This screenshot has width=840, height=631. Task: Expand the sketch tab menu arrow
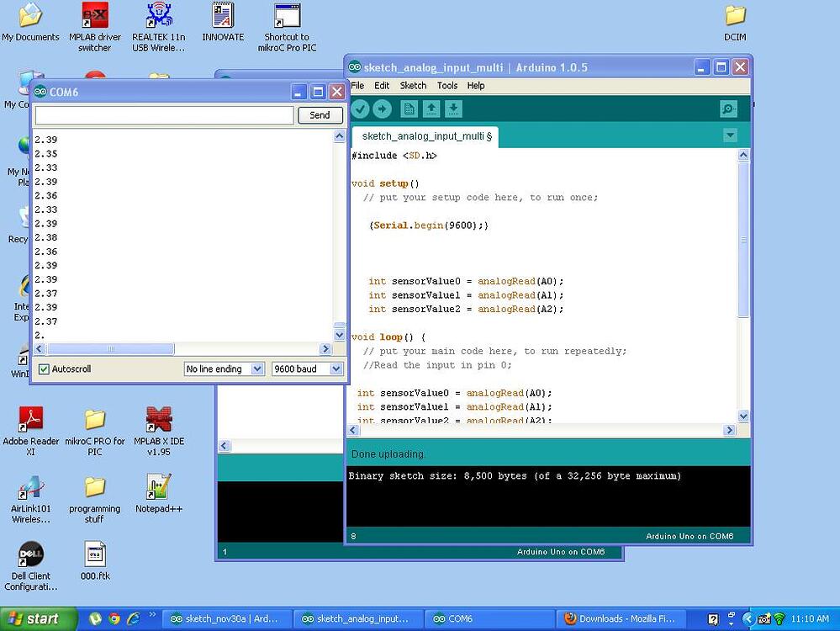coord(729,135)
